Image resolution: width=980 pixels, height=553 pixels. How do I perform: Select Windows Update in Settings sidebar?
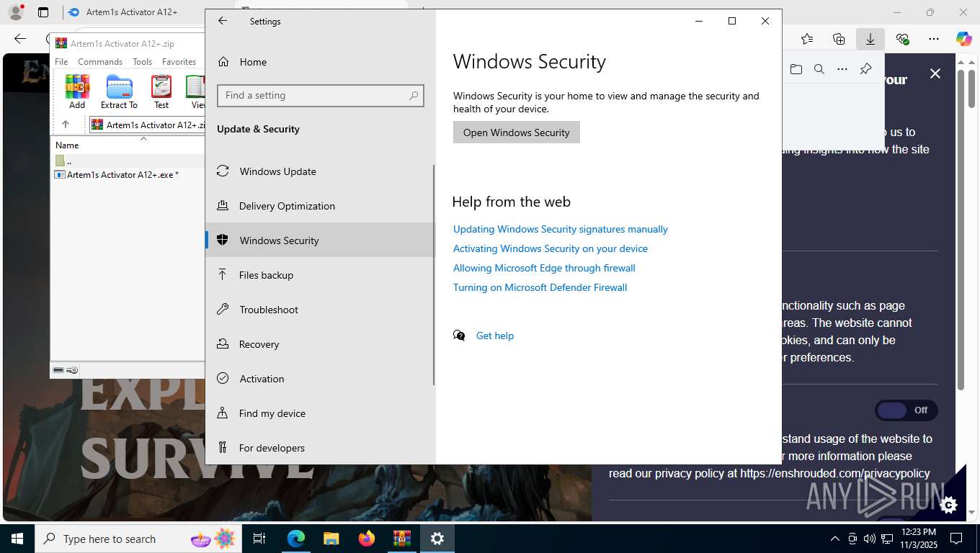pyautogui.click(x=320, y=171)
